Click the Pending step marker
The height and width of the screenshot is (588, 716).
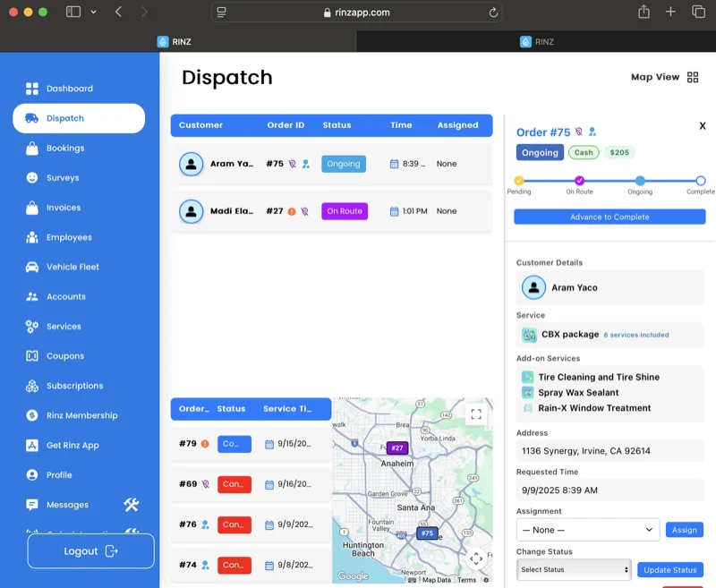(519, 181)
